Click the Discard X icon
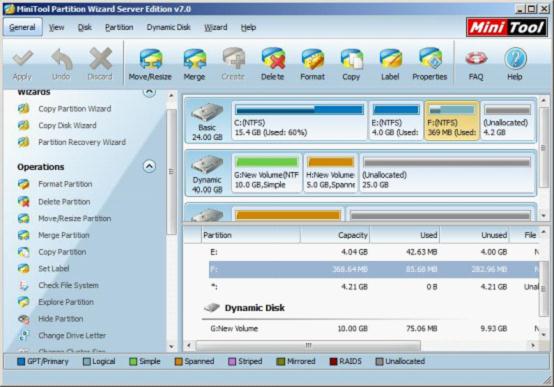 100,58
